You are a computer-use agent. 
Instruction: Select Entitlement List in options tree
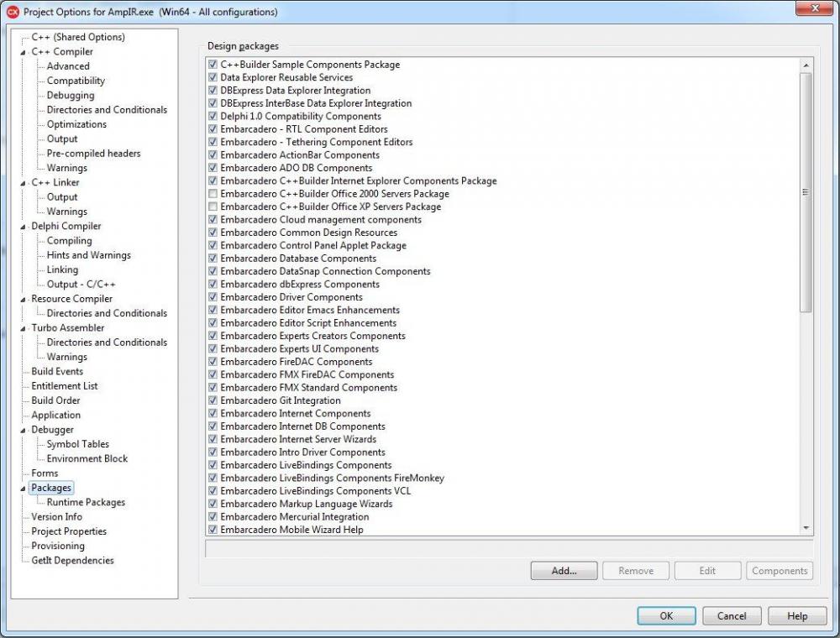pyautogui.click(x=65, y=385)
